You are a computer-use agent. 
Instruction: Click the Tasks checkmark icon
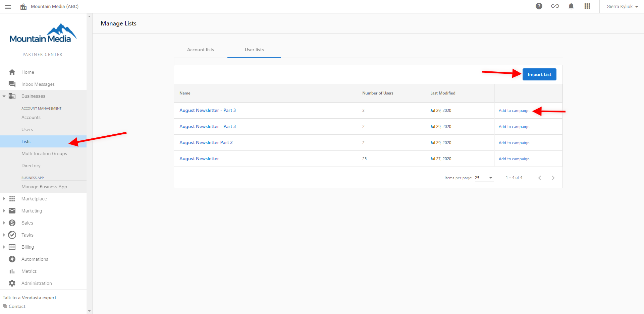tap(12, 235)
